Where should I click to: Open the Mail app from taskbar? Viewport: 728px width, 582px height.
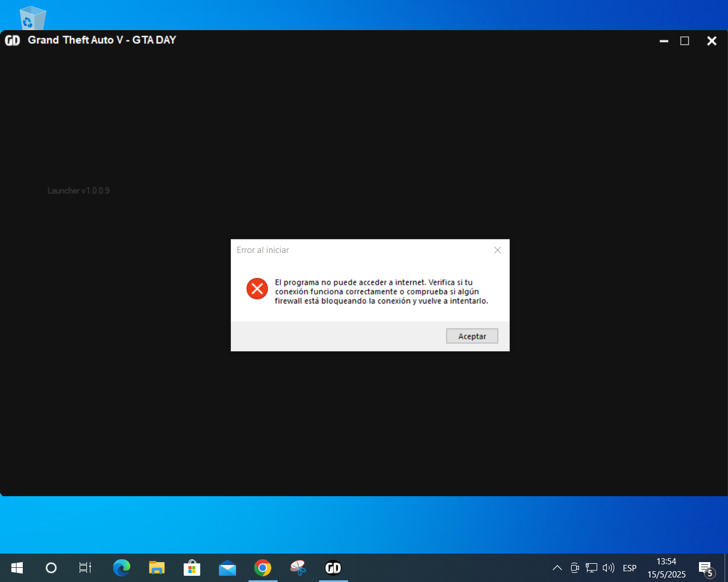click(227, 568)
